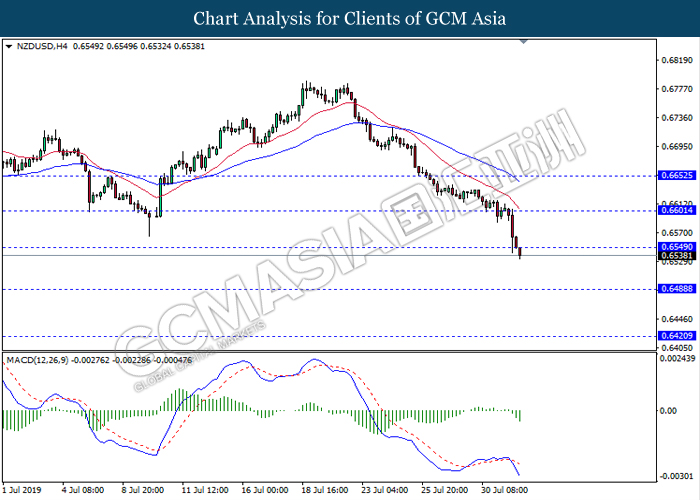Click the 0.64209 price level label

677,336
